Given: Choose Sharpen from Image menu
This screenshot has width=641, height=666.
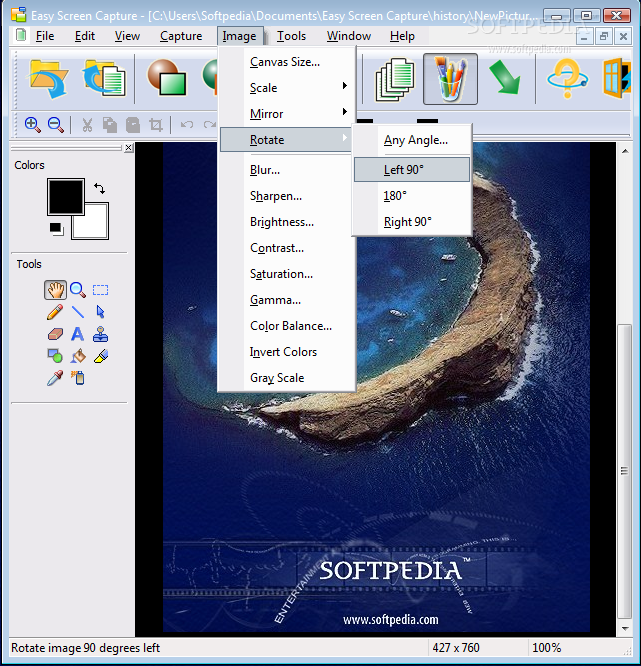Looking at the screenshot, I should [x=287, y=196].
